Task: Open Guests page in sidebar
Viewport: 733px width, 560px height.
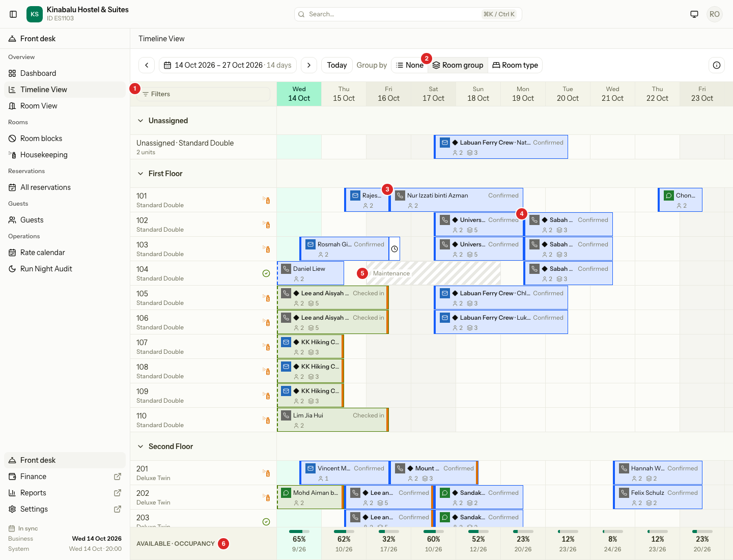Action: (x=65, y=220)
